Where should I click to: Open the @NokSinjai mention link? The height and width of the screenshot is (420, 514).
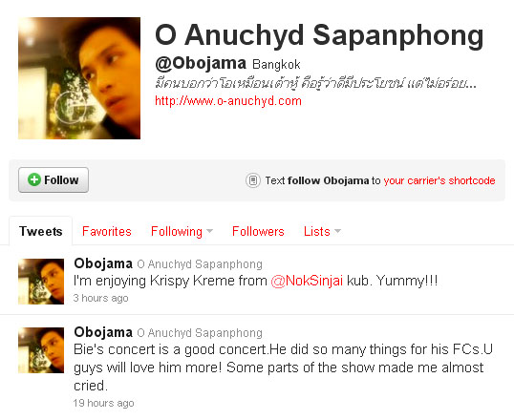[307, 281]
